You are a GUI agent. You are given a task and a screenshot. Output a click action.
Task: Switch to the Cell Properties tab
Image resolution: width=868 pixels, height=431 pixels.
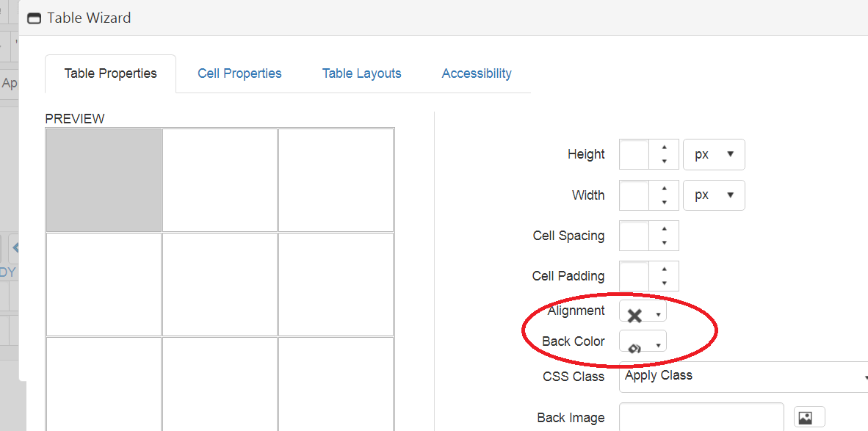(x=239, y=73)
